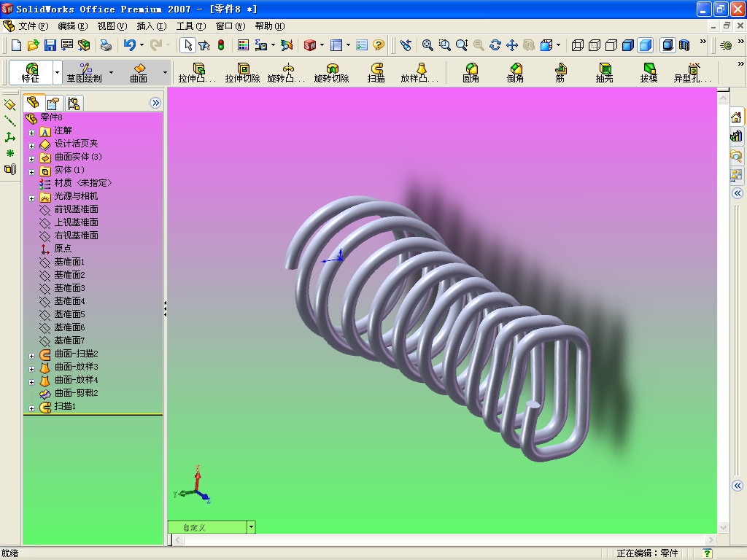Click the Hole Wizard (异型孔) tool
The width and height of the screenshot is (747, 560).
(x=692, y=73)
